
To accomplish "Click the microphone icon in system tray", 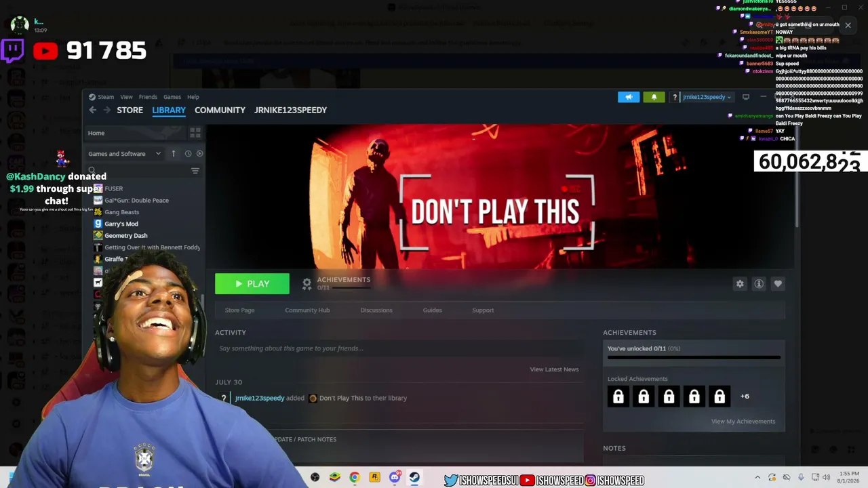I will tap(801, 478).
